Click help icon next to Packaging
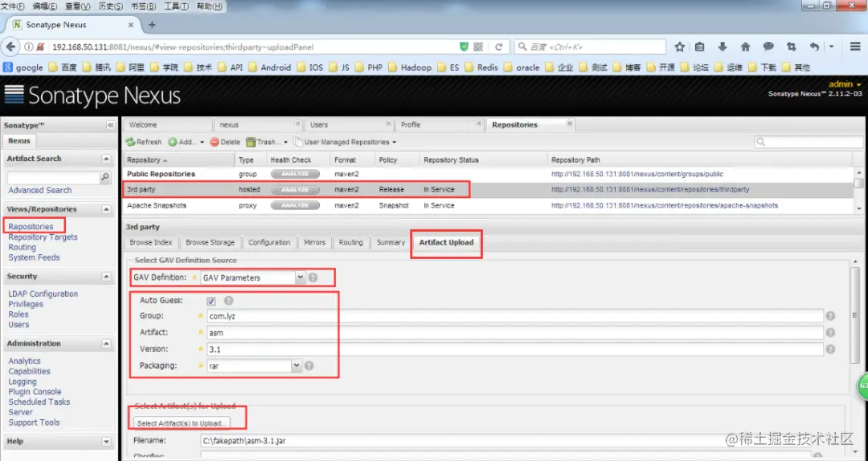The height and width of the screenshot is (461, 868). tap(309, 366)
